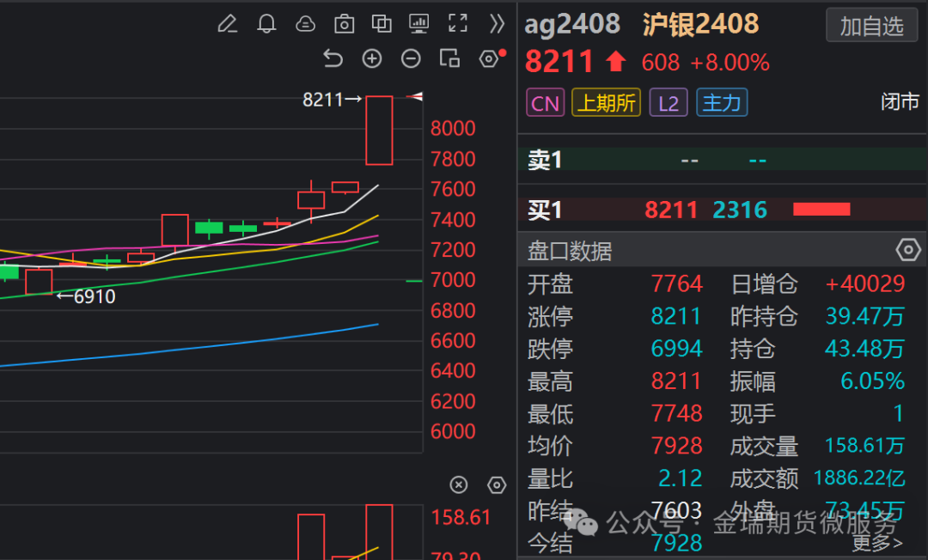The width and height of the screenshot is (928, 560).
Task: Enter fullscreen chart mode
Action: [x=457, y=24]
